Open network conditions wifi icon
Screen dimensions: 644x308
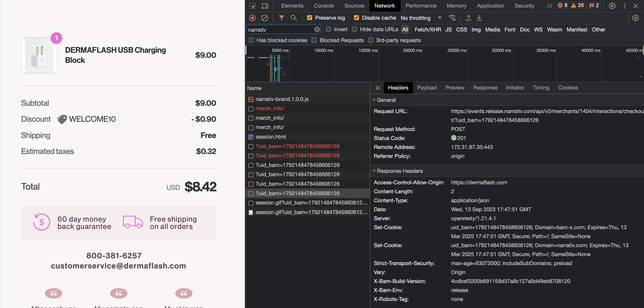point(452,18)
